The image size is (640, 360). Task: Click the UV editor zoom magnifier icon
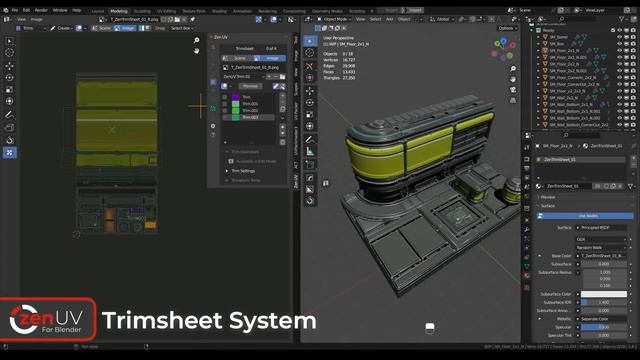click(x=196, y=40)
